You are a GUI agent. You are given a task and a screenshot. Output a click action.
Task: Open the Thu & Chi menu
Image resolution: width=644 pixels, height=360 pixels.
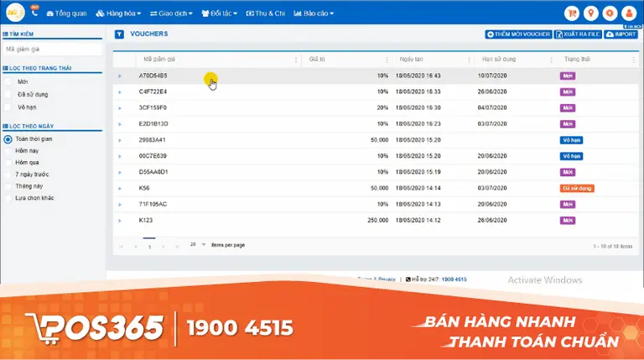tap(265, 13)
